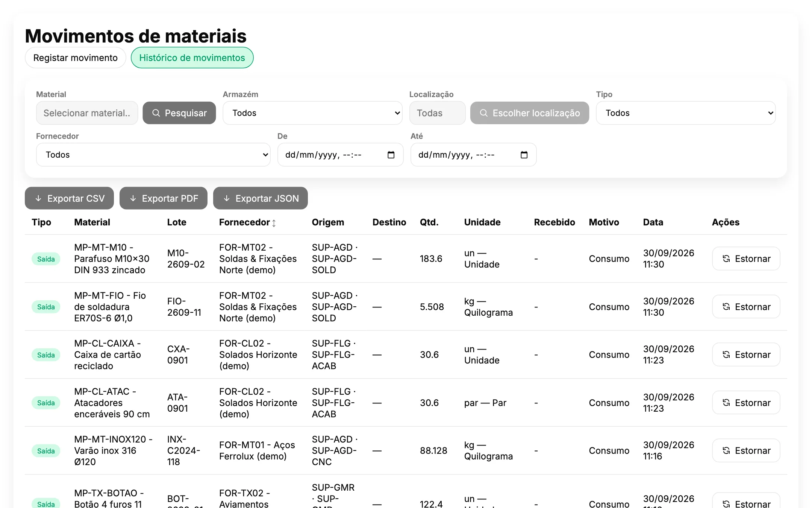The height and width of the screenshot is (508, 812).
Task: Export movements as PDF
Action: coord(164,198)
